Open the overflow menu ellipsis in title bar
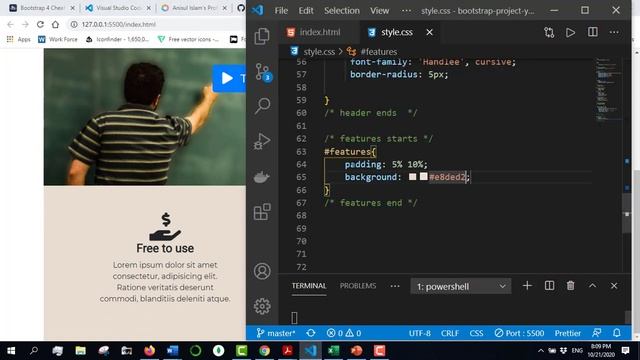 [x=406, y=11]
